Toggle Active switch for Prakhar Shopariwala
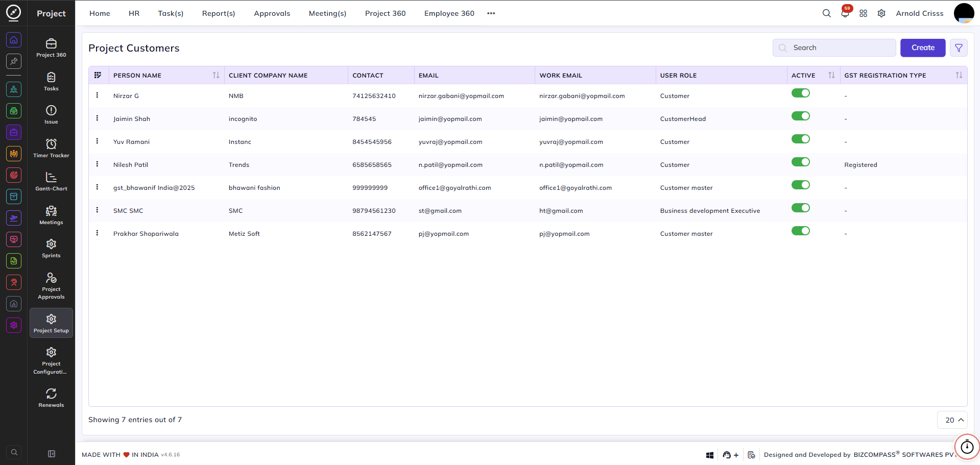 pos(800,231)
